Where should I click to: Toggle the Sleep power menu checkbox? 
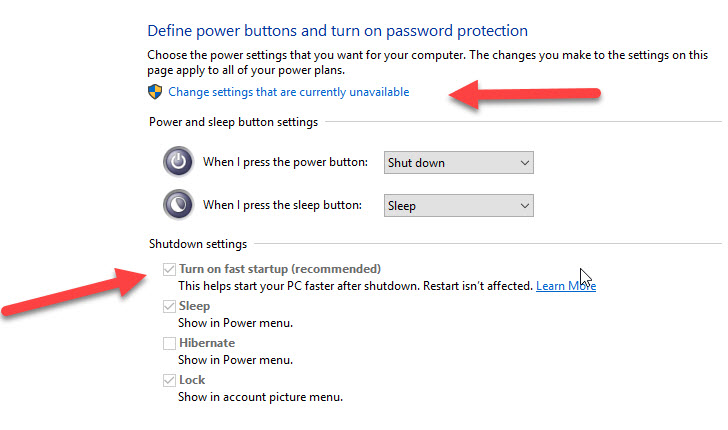(169, 306)
